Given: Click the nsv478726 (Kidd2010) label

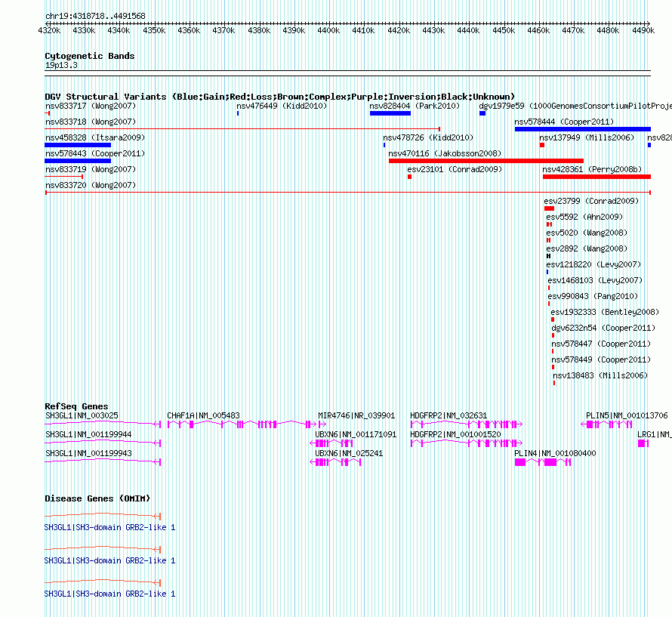Looking at the screenshot, I should pos(428,137).
